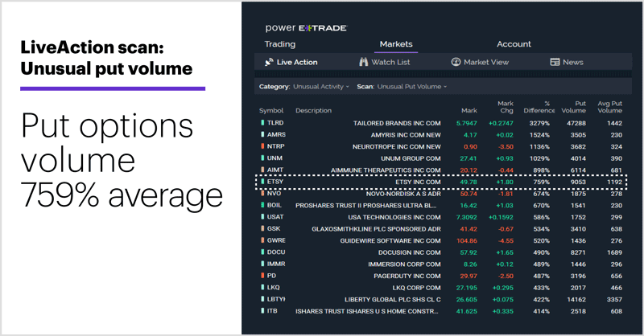Click mark price 104.86 for GWRE

pyautogui.click(x=467, y=241)
